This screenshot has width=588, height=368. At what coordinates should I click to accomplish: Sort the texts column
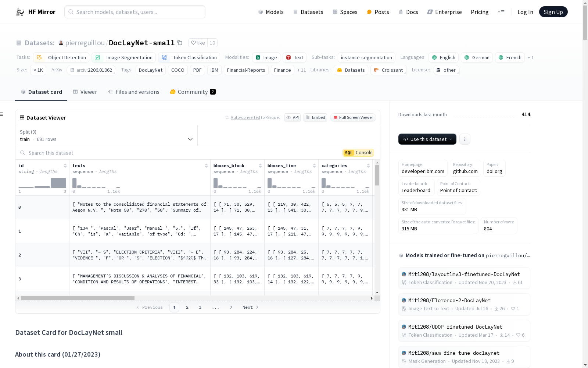click(x=206, y=166)
